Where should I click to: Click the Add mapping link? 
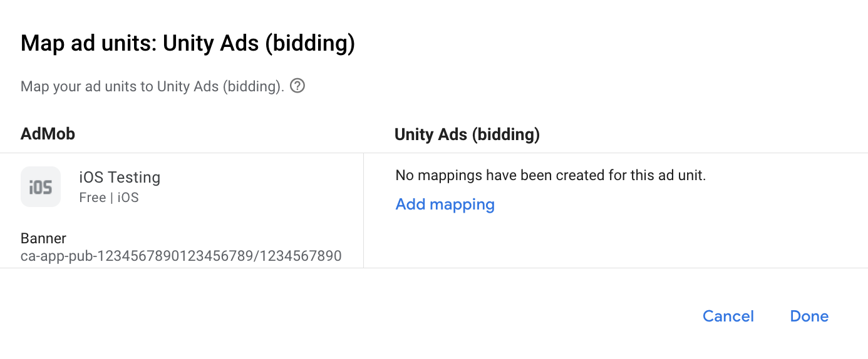coord(445,204)
